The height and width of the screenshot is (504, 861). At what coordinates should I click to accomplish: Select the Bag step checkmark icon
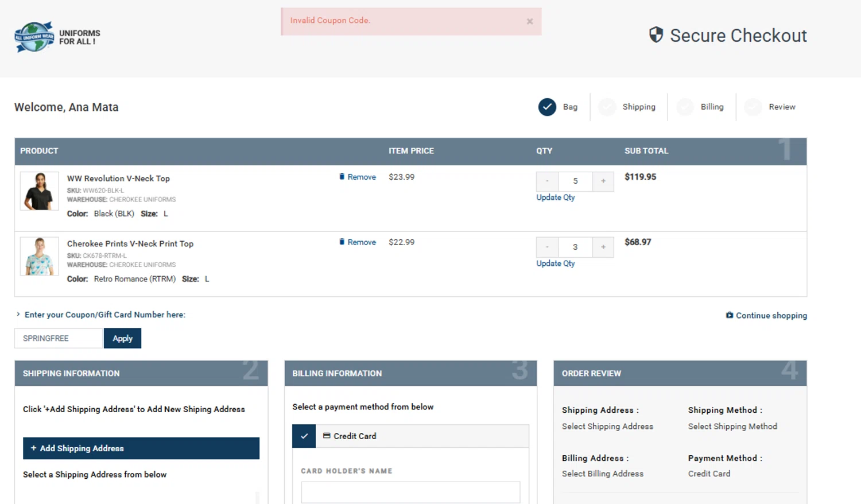click(x=547, y=107)
